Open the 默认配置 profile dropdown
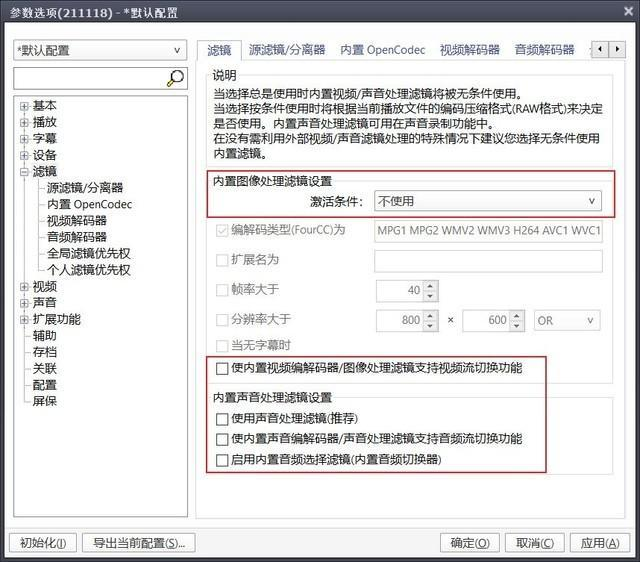 tap(100, 50)
